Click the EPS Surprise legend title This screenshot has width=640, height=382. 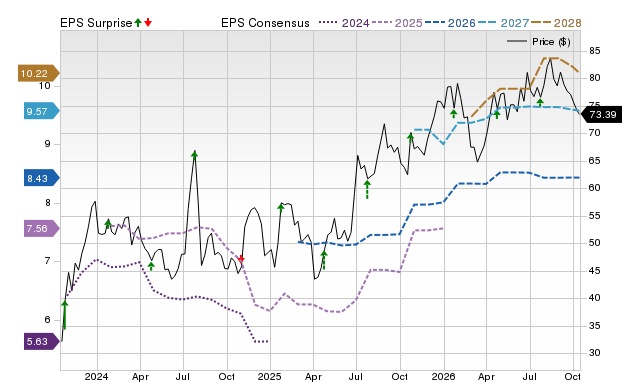tap(96, 23)
